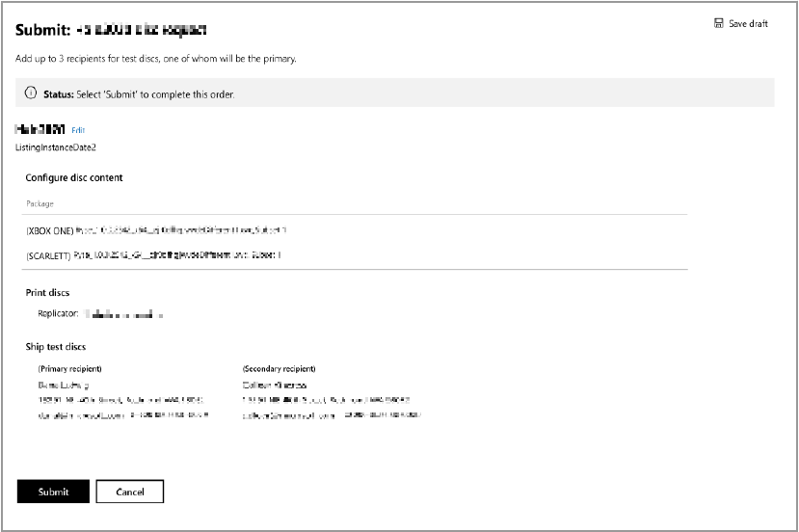Select the XBOX ONE package row
799x532 pixels.
(x=355, y=230)
